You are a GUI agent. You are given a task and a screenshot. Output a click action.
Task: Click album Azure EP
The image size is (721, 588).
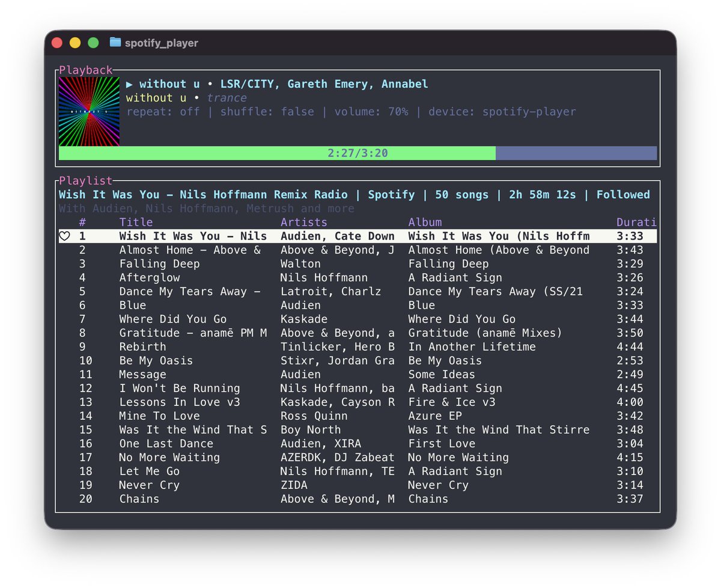[x=435, y=416]
